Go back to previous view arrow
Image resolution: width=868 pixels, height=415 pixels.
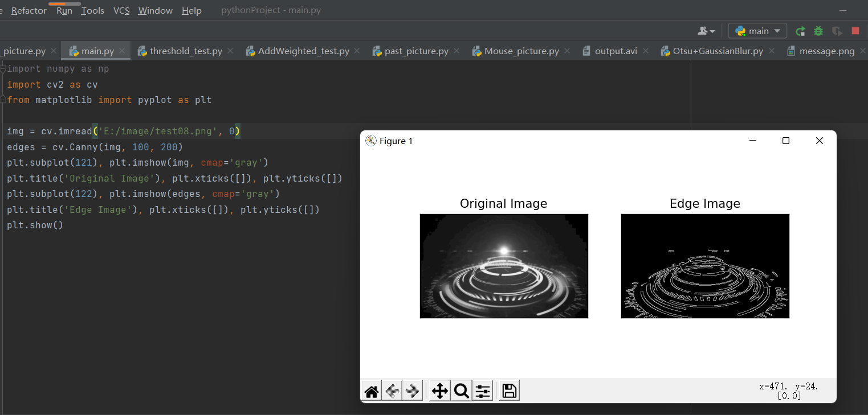coord(392,391)
